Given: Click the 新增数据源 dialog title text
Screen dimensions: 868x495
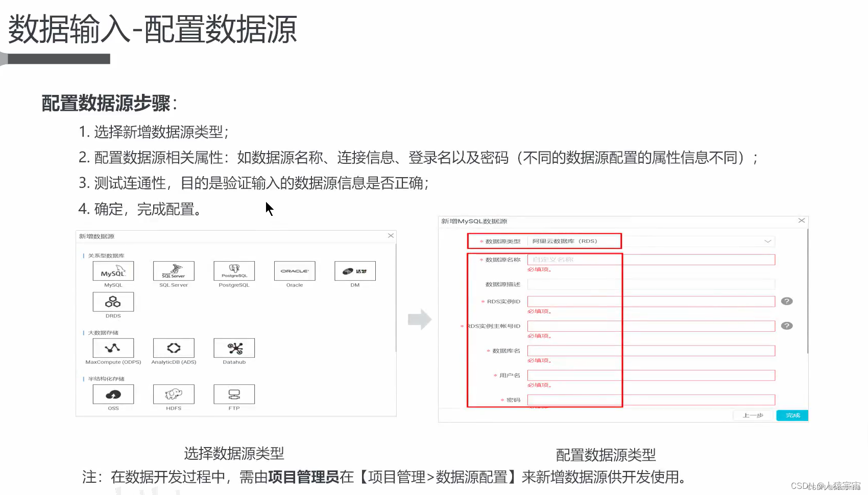Looking at the screenshot, I should [97, 236].
